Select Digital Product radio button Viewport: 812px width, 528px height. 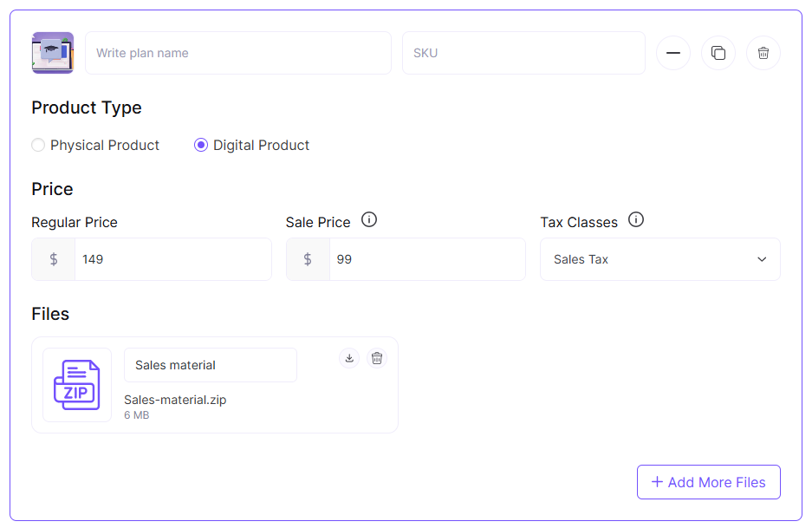tap(201, 145)
